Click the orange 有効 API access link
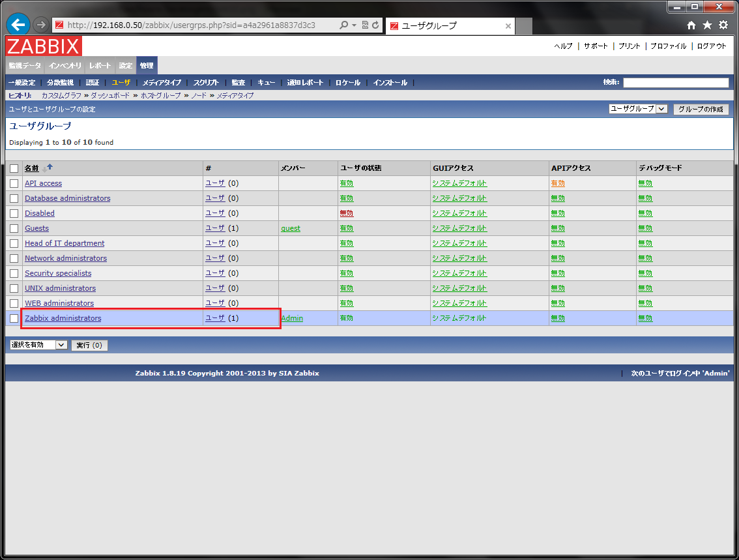Viewport: 739px width, 560px height. 558,183
